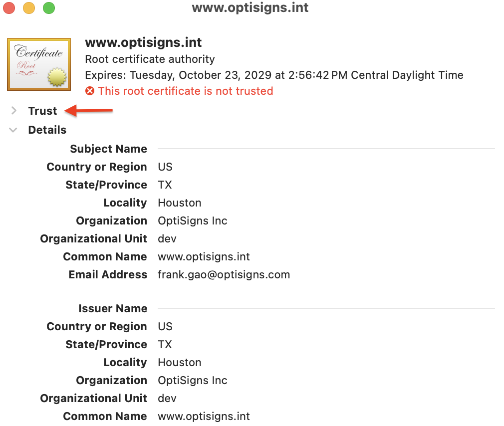504x426 pixels.
Task: Select "dev" unit under Subject Name
Action: point(167,239)
